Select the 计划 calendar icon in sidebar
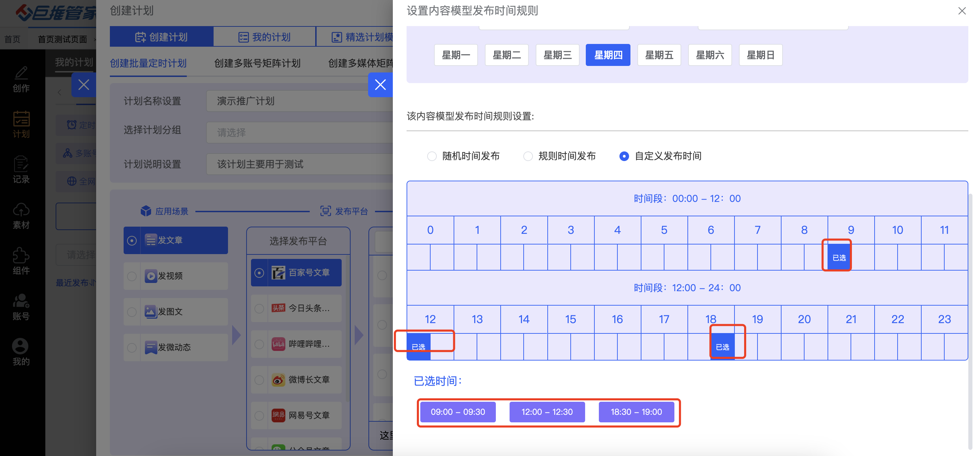The width and height of the screenshot is (980, 456). (x=21, y=119)
